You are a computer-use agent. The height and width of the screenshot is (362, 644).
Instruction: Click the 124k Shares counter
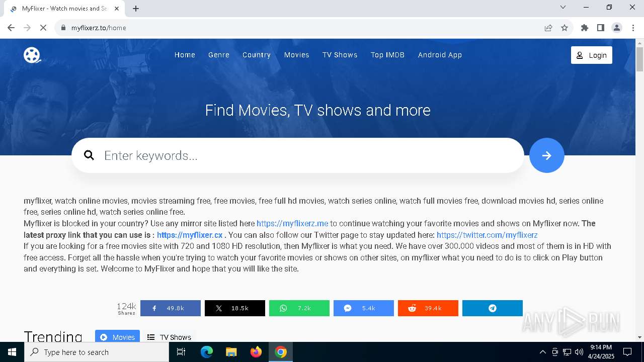pyautogui.click(x=126, y=308)
